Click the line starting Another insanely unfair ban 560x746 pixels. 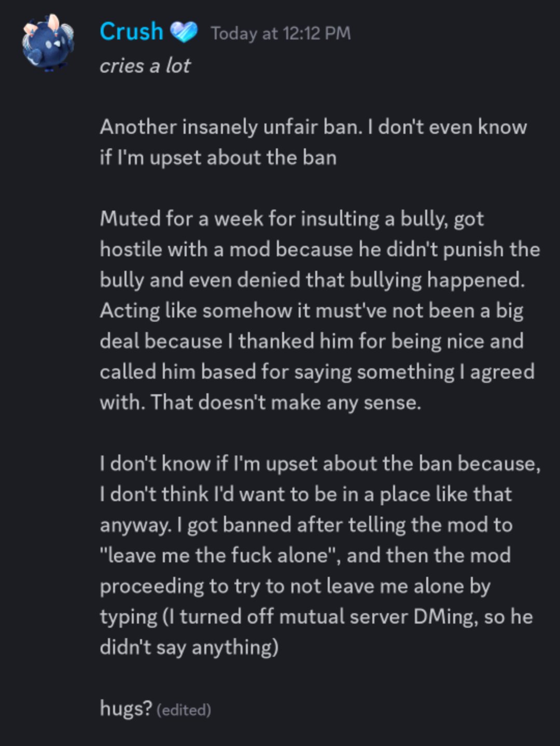[313, 127]
